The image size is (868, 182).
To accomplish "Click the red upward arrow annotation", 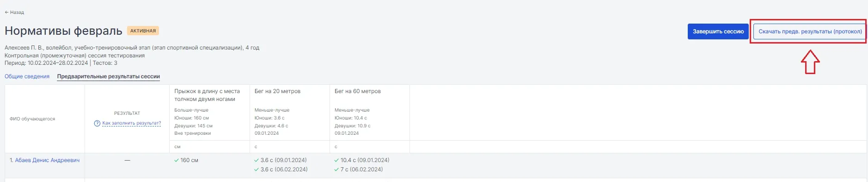I will pos(810,62).
